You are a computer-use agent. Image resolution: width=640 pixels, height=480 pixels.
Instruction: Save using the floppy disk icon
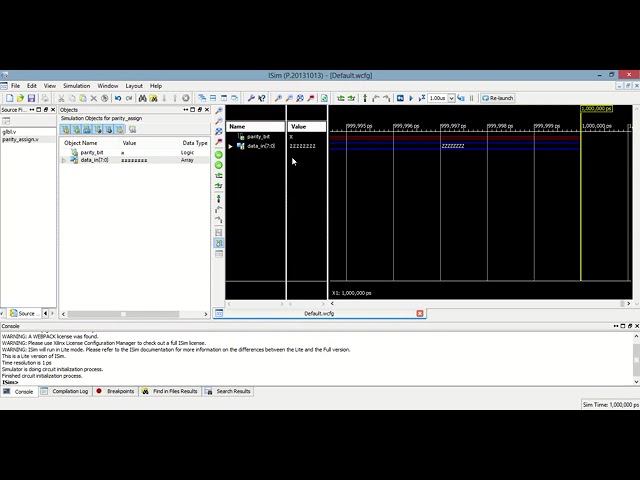[31, 98]
